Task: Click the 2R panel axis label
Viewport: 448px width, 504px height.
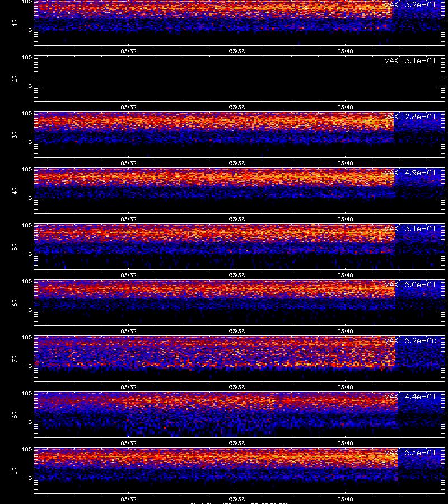Action: [15, 79]
